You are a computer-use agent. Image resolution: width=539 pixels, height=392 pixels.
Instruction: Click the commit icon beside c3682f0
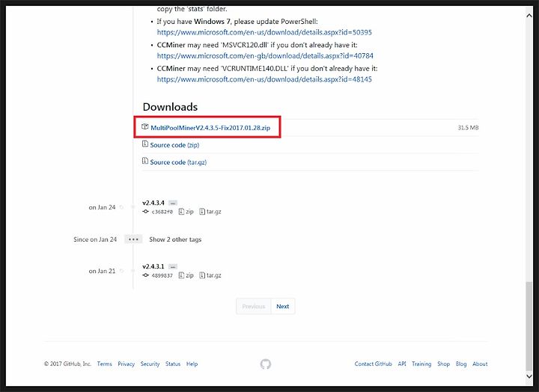(146, 212)
